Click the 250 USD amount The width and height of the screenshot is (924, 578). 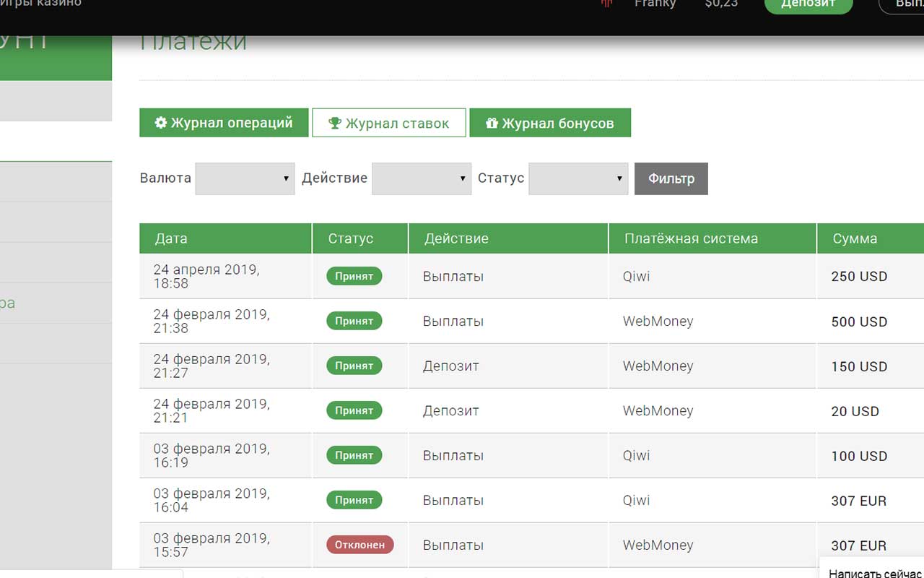859,277
